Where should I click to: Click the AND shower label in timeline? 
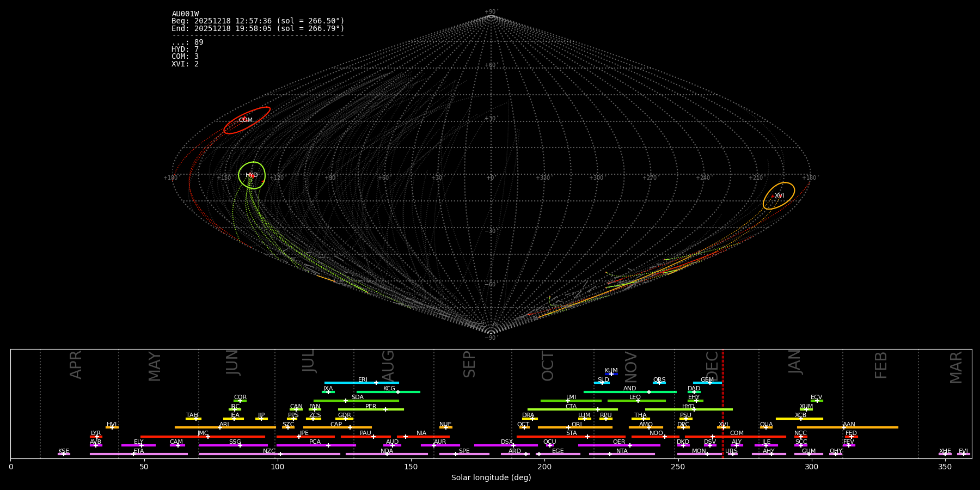630,389
